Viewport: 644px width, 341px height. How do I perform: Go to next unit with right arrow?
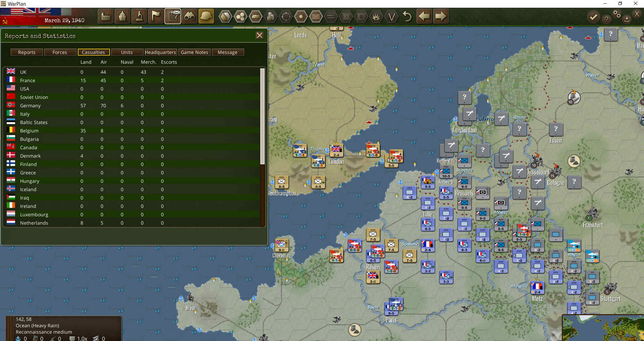click(x=441, y=16)
